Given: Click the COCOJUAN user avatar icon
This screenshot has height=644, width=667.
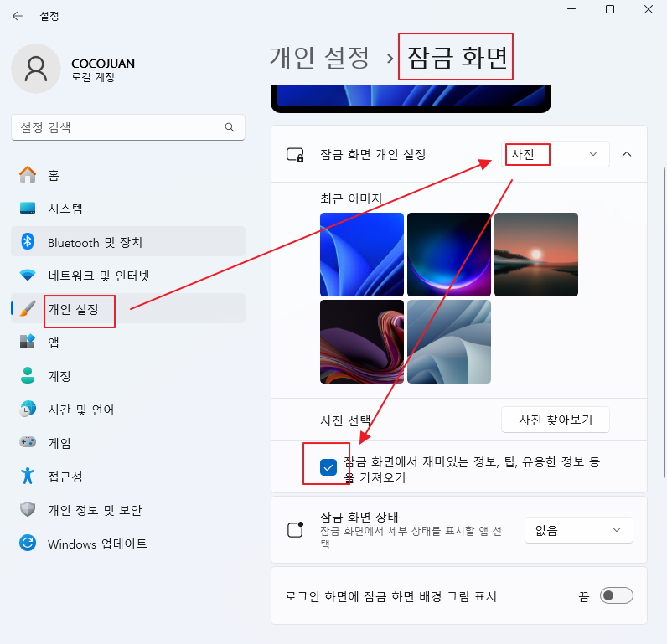Looking at the screenshot, I should [36, 69].
